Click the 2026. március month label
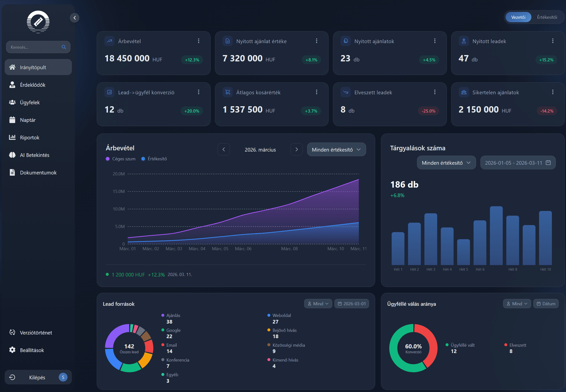566x392 pixels. 260,150
